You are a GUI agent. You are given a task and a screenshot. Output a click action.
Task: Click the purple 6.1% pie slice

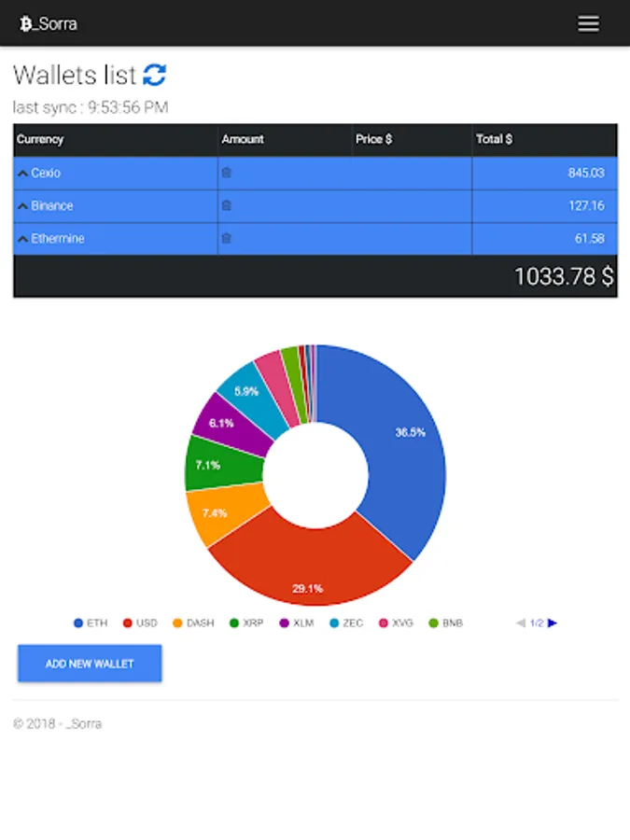click(x=231, y=426)
